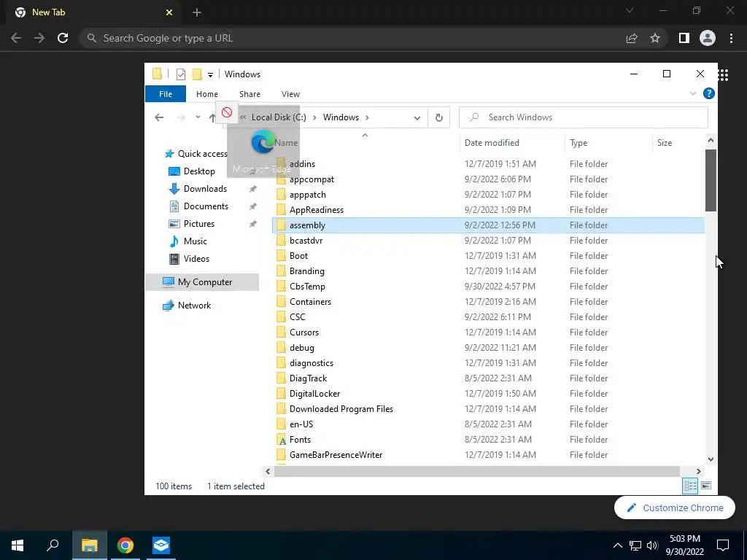The height and width of the screenshot is (560, 747).
Task: Click the Explorer Properties quick access icon
Action: coord(181,74)
